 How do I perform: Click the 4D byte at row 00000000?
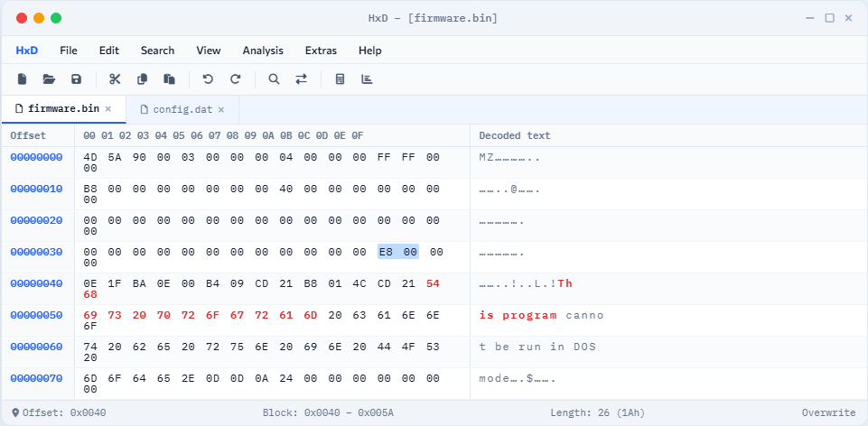[x=90, y=157]
